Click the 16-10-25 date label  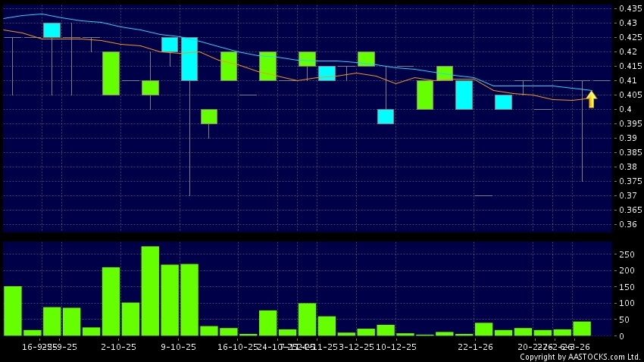click(239, 346)
